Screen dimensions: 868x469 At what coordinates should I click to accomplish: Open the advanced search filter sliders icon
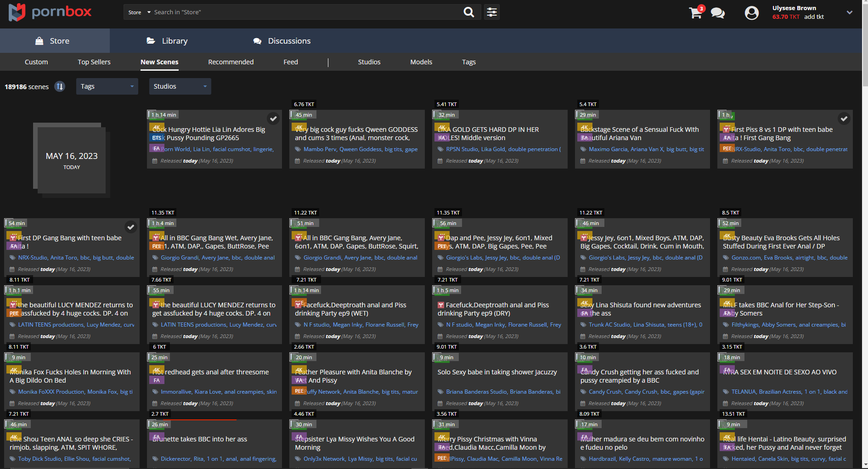(492, 12)
